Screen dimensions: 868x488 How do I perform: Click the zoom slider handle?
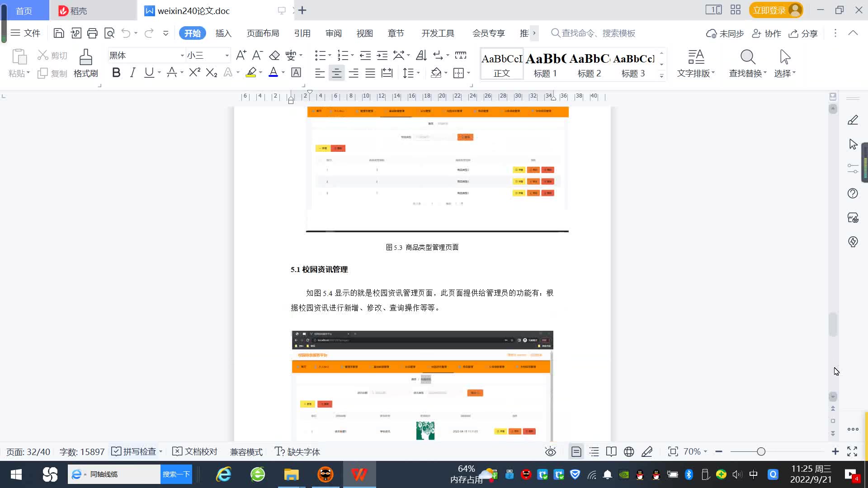761,451
